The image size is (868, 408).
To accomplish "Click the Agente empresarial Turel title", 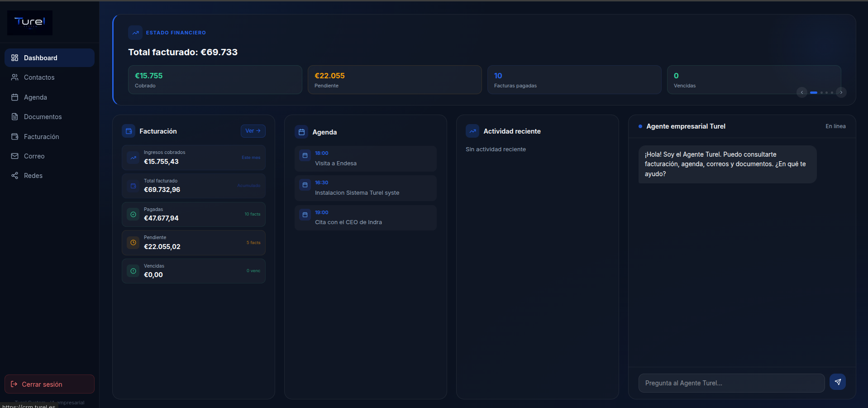I will pyautogui.click(x=686, y=126).
